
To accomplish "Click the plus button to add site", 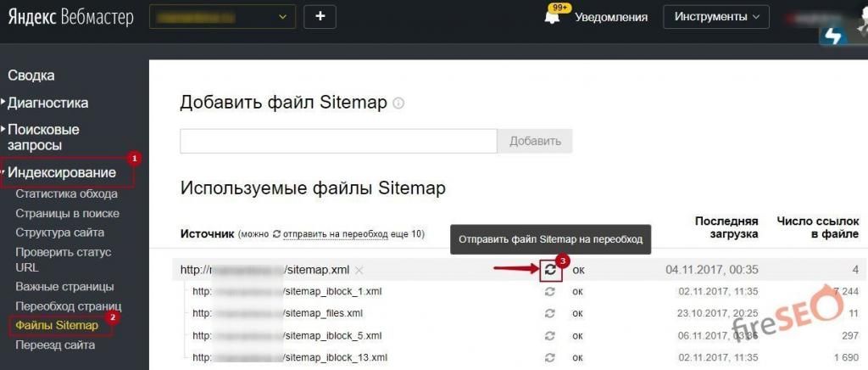I will click(320, 16).
